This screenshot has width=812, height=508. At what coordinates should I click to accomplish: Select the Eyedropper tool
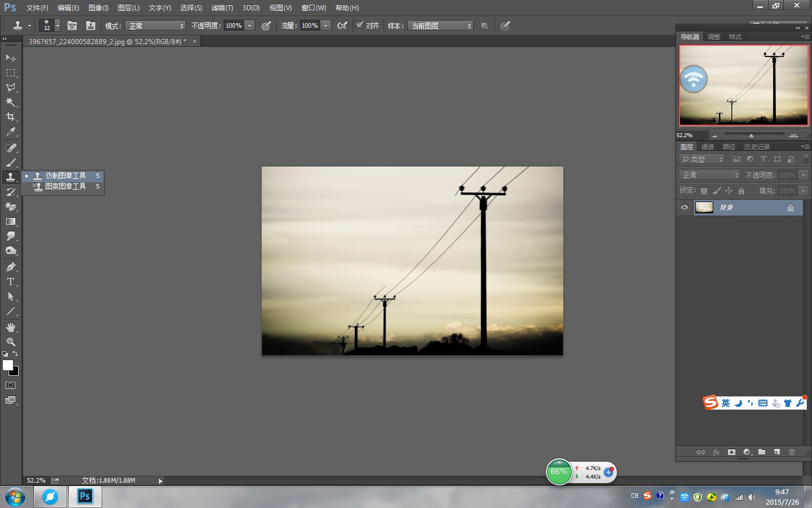(x=11, y=132)
